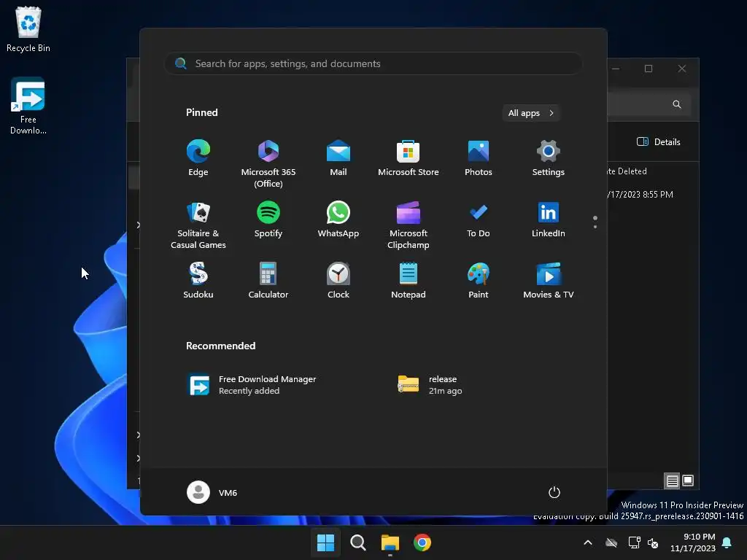Open Paint

tap(479, 281)
